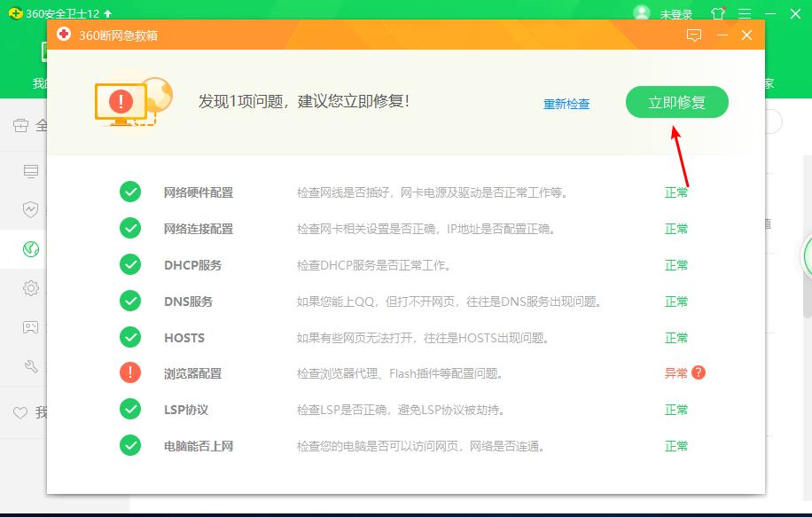Click the 立即修复 repair button

point(676,102)
